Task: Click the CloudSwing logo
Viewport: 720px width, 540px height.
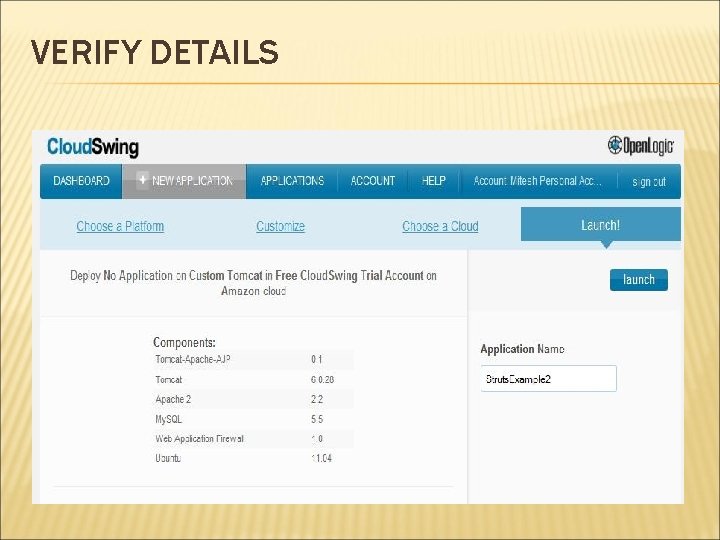Action: 93,147
